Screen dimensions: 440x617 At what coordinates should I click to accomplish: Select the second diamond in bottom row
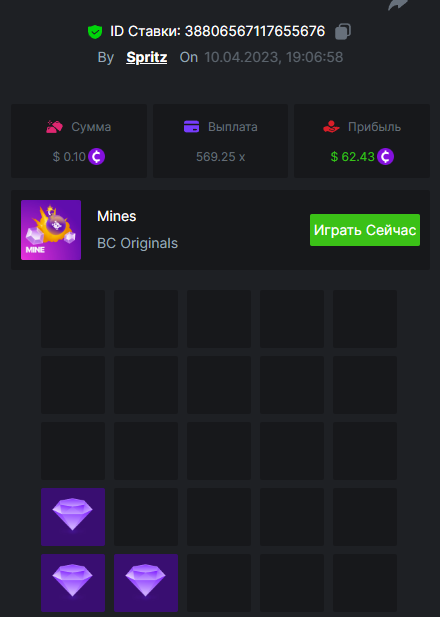click(x=146, y=583)
